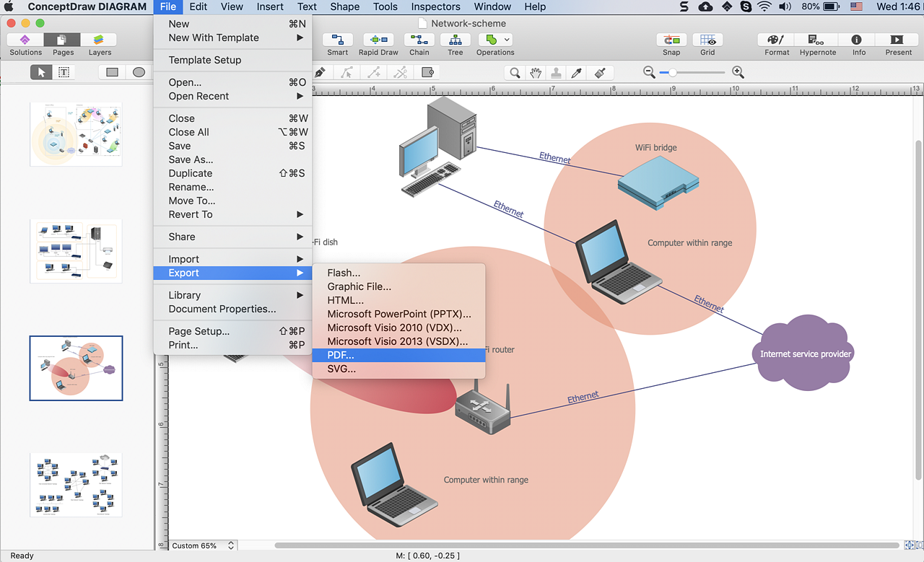Click the zoom slider handle
The height and width of the screenshot is (562, 924).
pyautogui.click(x=673, y=72)
